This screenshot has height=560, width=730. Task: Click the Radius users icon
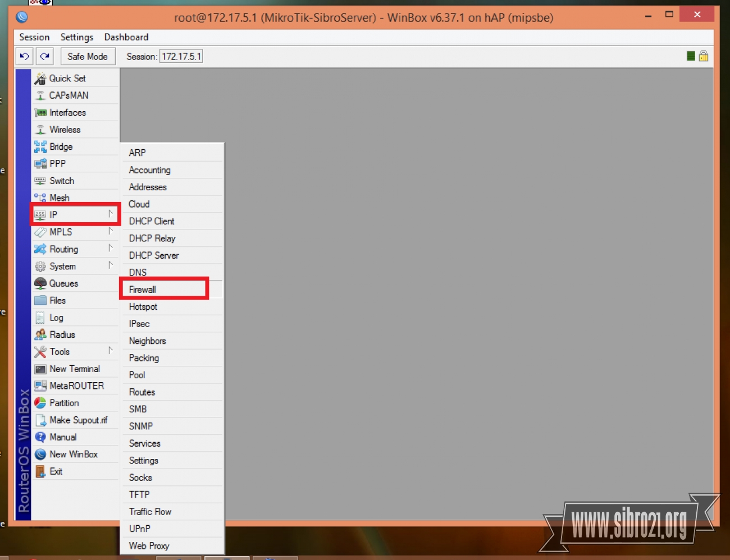(40, 335)
